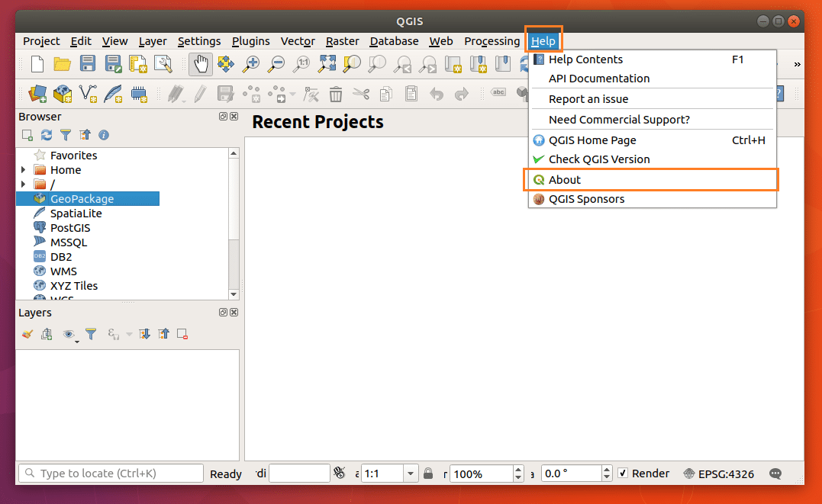This screenshot has width=822, height=504.
Task: Click the New Shapefile Layer icon
Action: (88, 95)
